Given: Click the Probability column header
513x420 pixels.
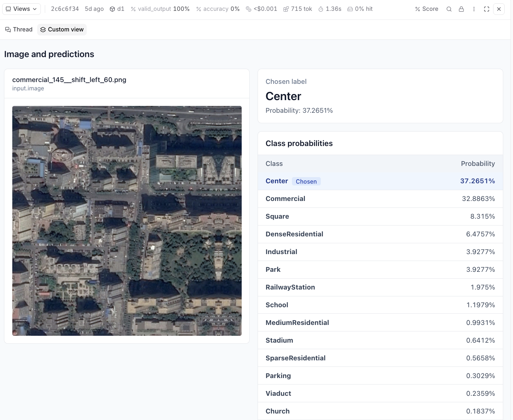Looking at the screenshot, I should (x=478, y=164).
